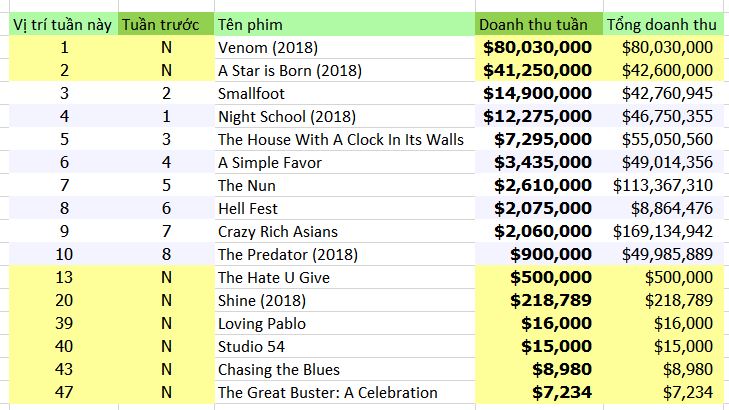Click the 'Smallfoot' title cell
This screenshot has height=410, width=729.
345,93
